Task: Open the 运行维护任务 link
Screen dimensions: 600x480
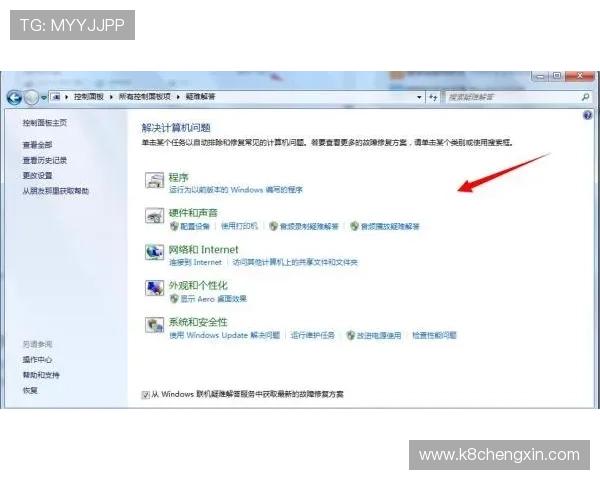Action: (x=313, y=335)
